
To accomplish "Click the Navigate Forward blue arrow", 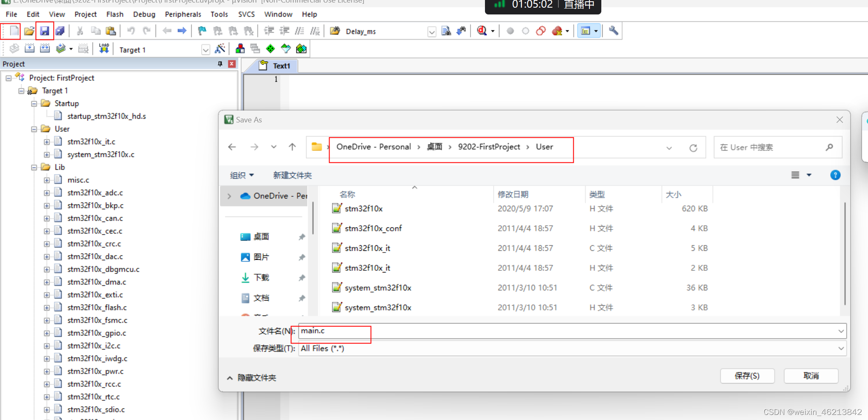I will [x=182, y=31].
